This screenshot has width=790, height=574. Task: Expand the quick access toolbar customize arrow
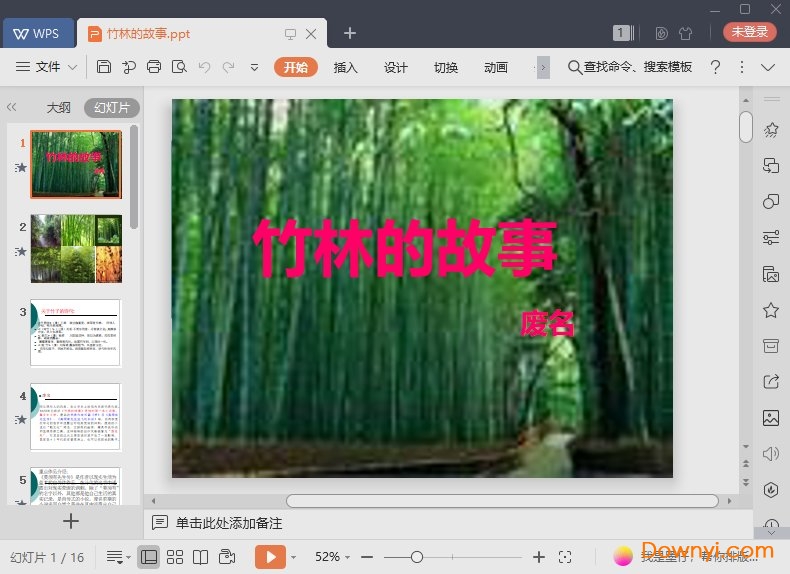254,67
